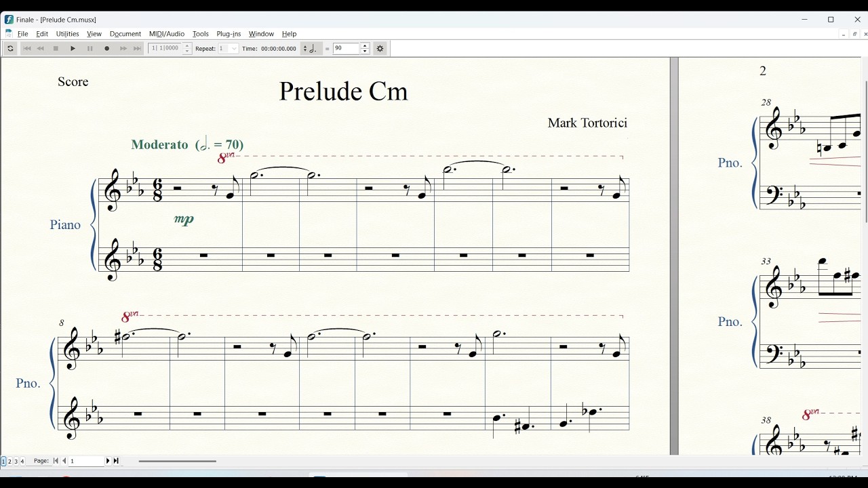
Task: Click the Finale app icon in title bar
Action: 9,20
